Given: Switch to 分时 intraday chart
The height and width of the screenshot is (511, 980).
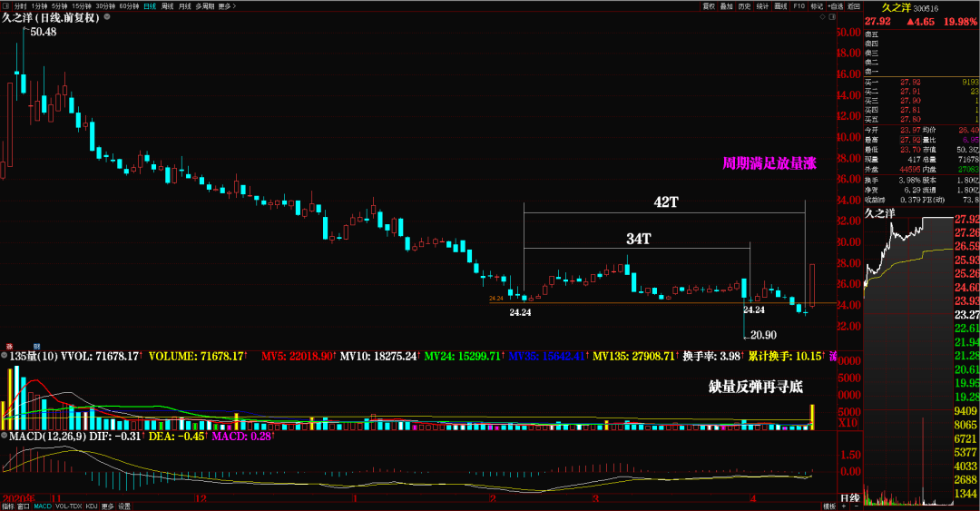Looking at the screenshot, I should click(21, 6).
